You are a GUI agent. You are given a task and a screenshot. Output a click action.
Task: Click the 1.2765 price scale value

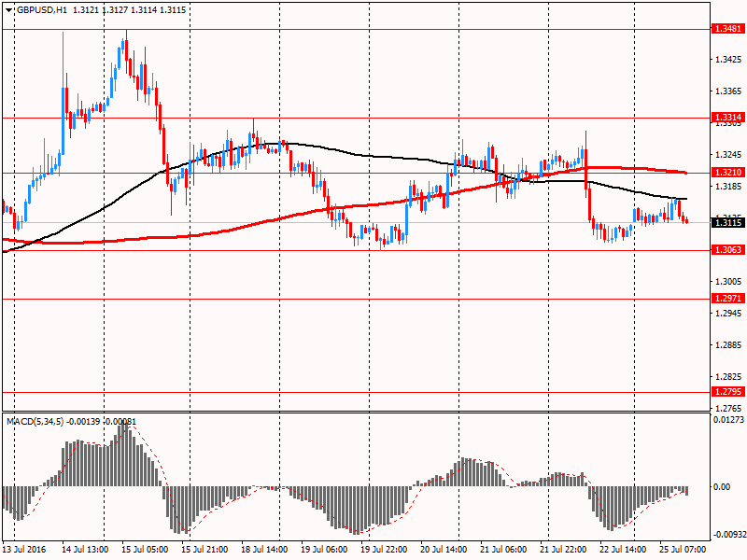click(x=729, y=408)
